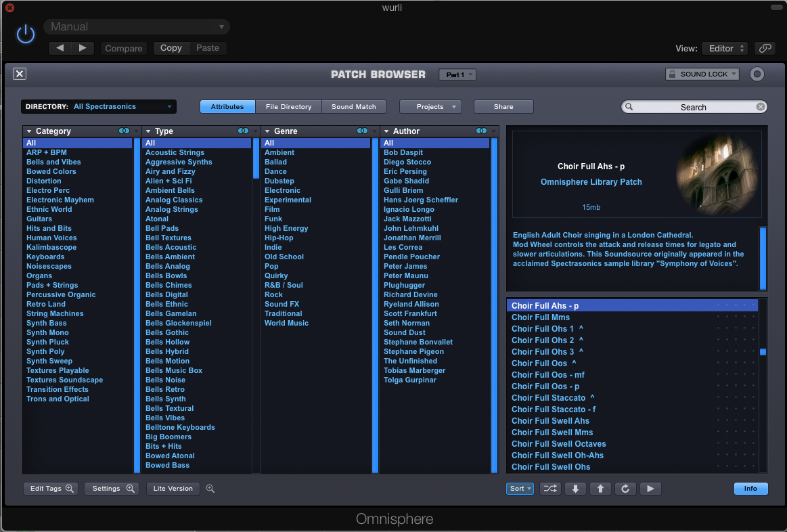Switch to the Sound Match tab

[x=354, y=106]
